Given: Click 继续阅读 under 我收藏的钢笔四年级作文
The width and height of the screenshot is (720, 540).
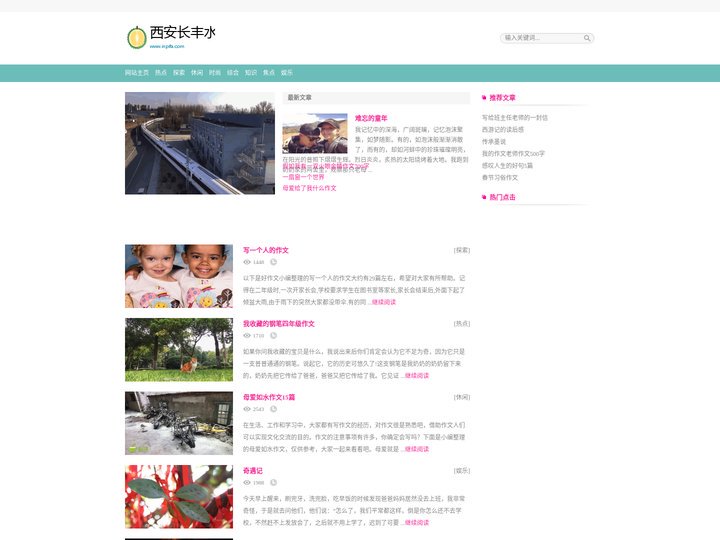Looking at the screenshot, I should click(x=417, y=376).
